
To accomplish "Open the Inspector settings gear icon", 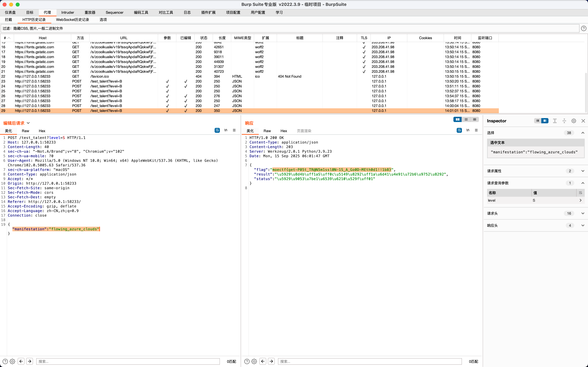I will pos(573,121).
